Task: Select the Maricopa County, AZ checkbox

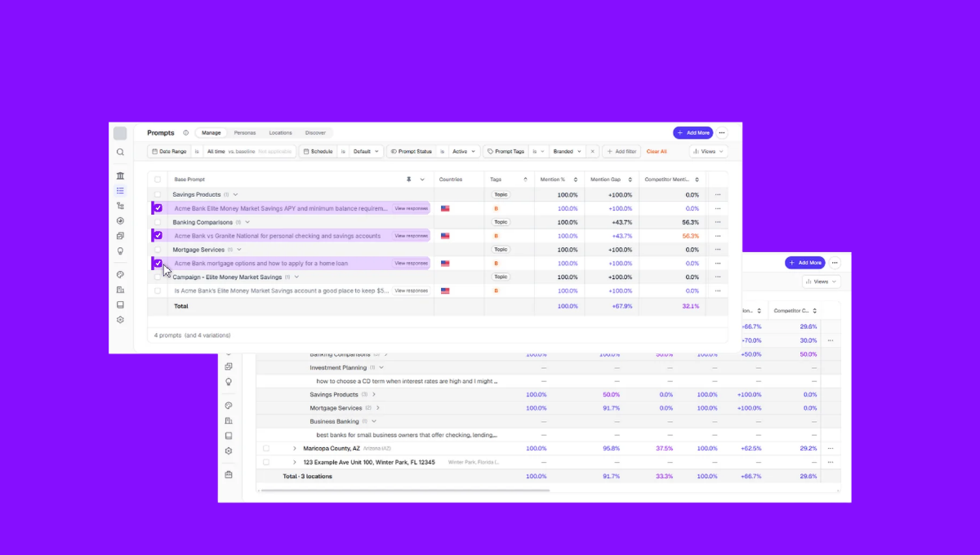Action: (266, 448)
